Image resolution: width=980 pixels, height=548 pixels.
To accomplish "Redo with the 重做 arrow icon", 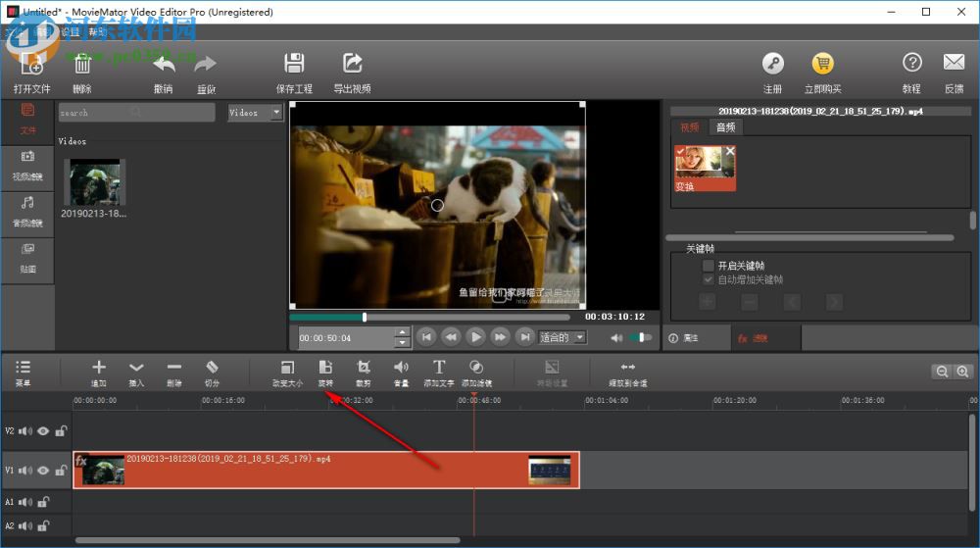I will point(205,64).
